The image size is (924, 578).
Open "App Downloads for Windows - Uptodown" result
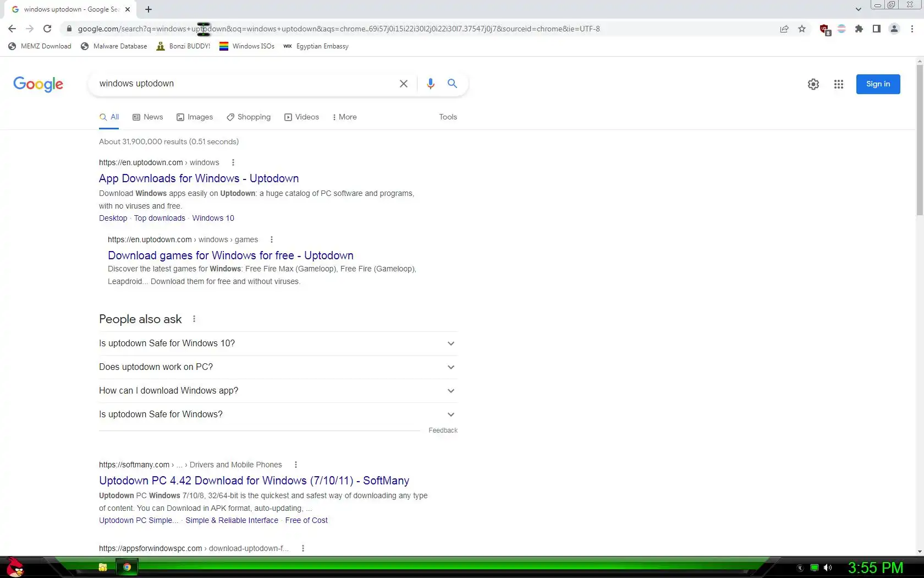199,178
